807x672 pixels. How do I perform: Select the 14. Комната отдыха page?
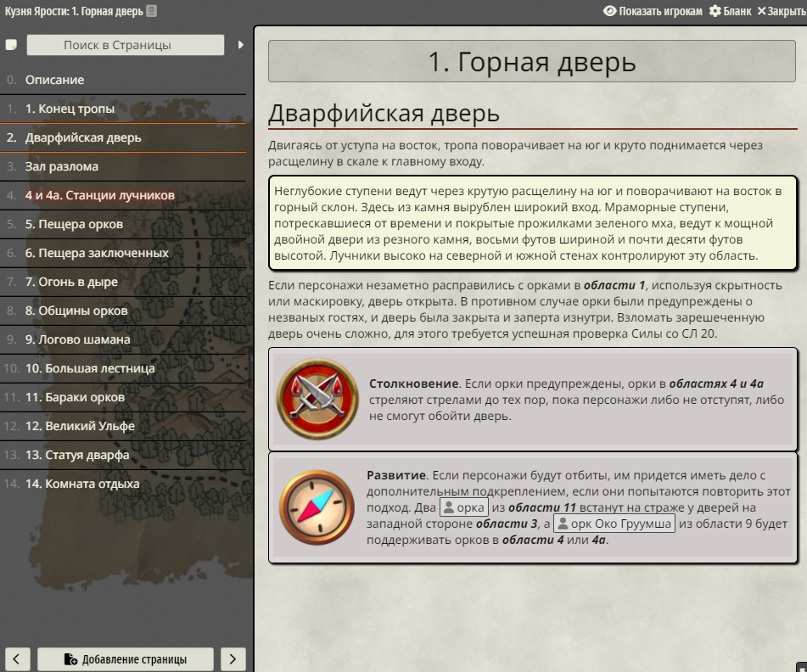click(x=123, y=484)
